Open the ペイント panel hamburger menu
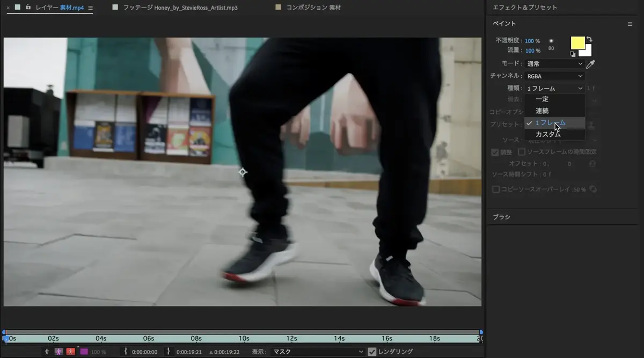 (630, 24)
